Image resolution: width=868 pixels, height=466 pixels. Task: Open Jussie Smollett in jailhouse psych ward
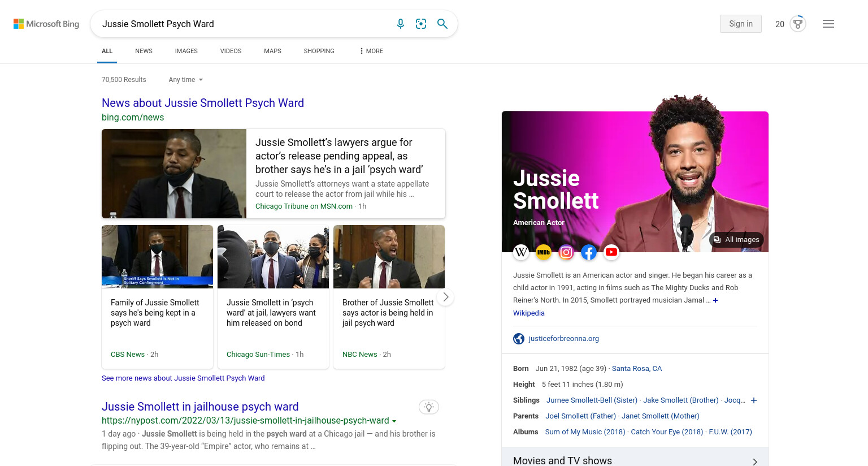[200, 407]
